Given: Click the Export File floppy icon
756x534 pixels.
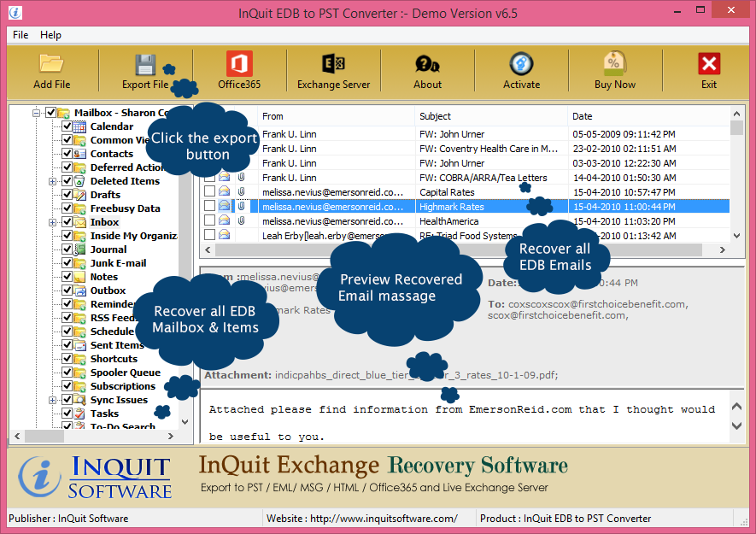Looking at the screenshot, I should 145,64.
